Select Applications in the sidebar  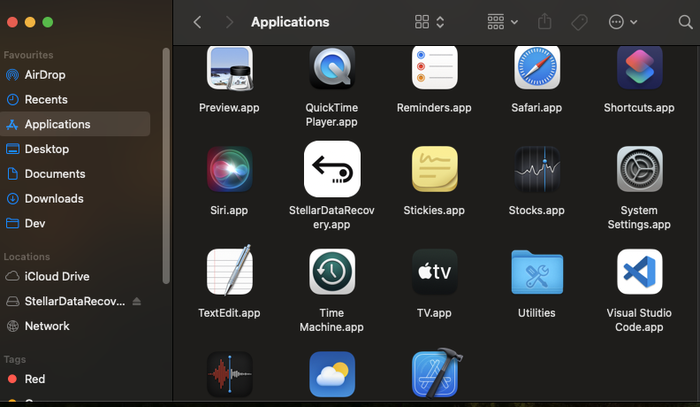pos(75,124)
